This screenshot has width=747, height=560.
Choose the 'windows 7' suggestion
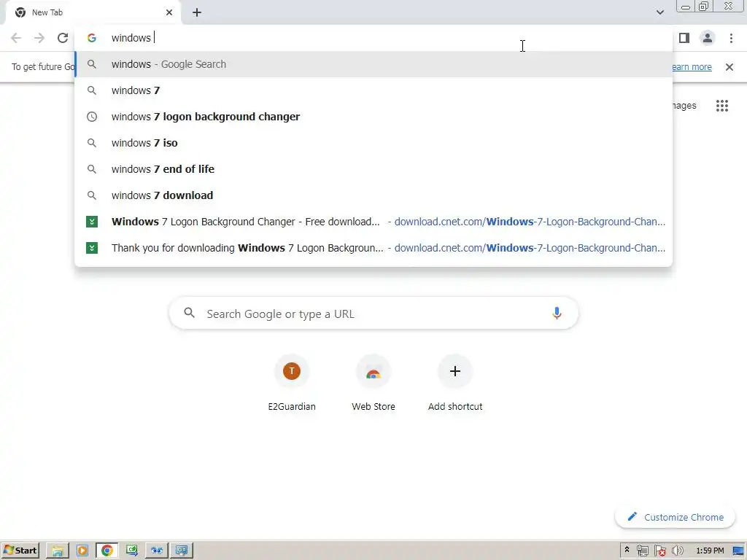coord(373,90)
